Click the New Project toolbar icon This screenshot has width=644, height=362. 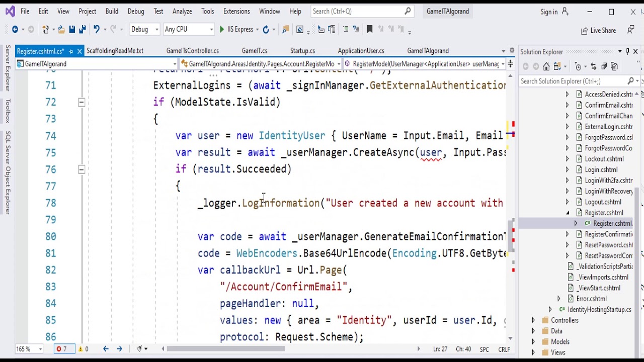[x=45, y=30]
